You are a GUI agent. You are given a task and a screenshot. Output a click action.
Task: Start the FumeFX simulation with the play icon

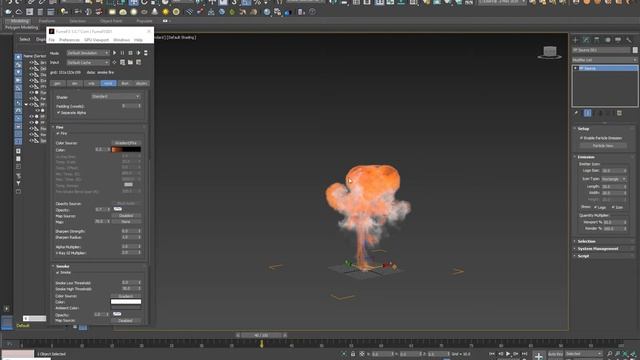114,53
